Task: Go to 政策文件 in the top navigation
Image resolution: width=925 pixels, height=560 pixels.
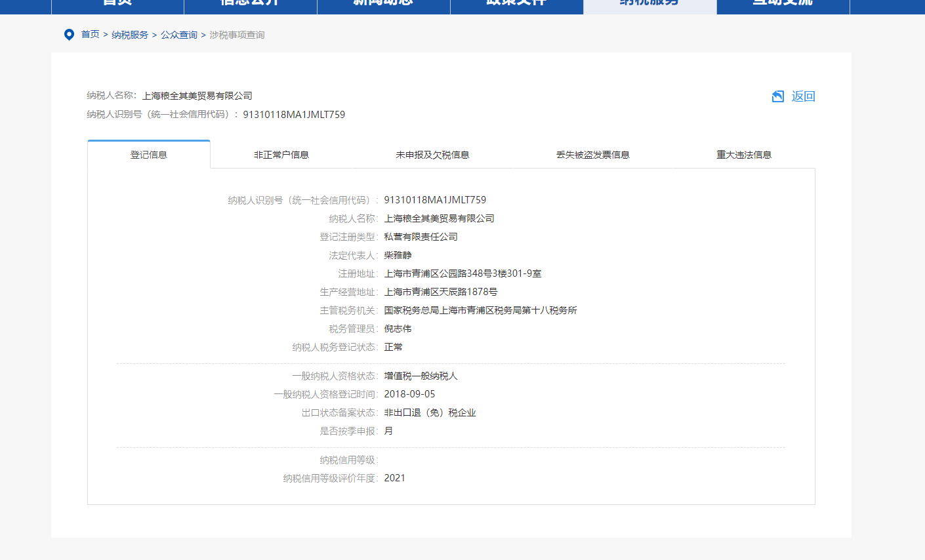Action: [517, 4]
